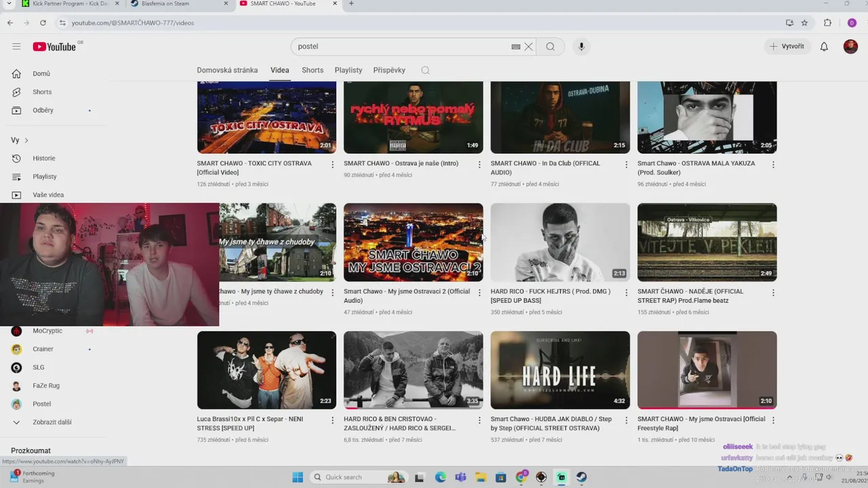Open YouTube notifications bell

pos(824,46)
